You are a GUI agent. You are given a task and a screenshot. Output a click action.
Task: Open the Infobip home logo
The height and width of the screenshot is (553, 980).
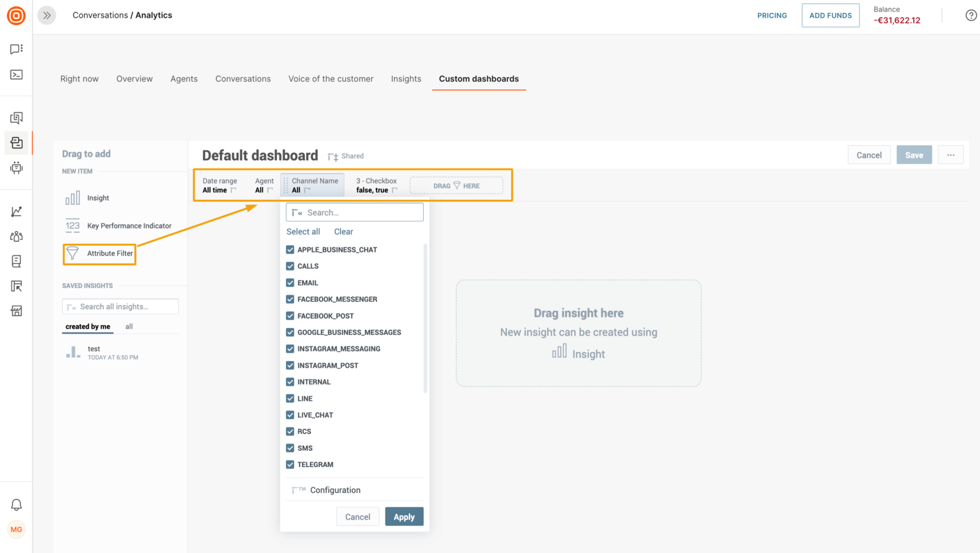click(x=16, y=16)
